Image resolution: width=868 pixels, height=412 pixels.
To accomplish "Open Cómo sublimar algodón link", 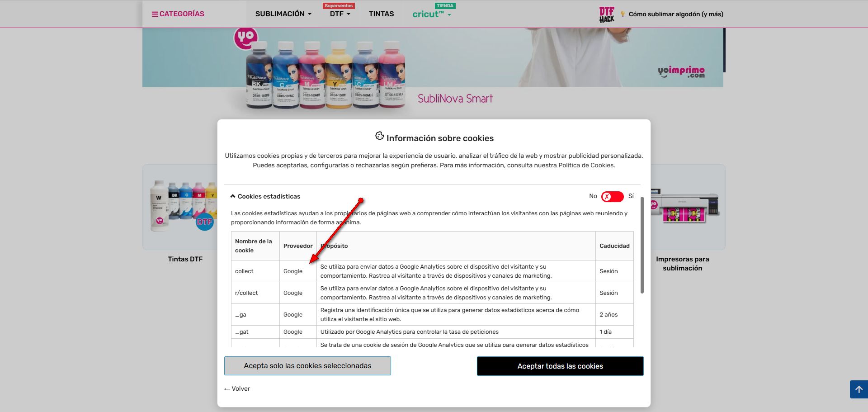I will click(x=676, y=14).
